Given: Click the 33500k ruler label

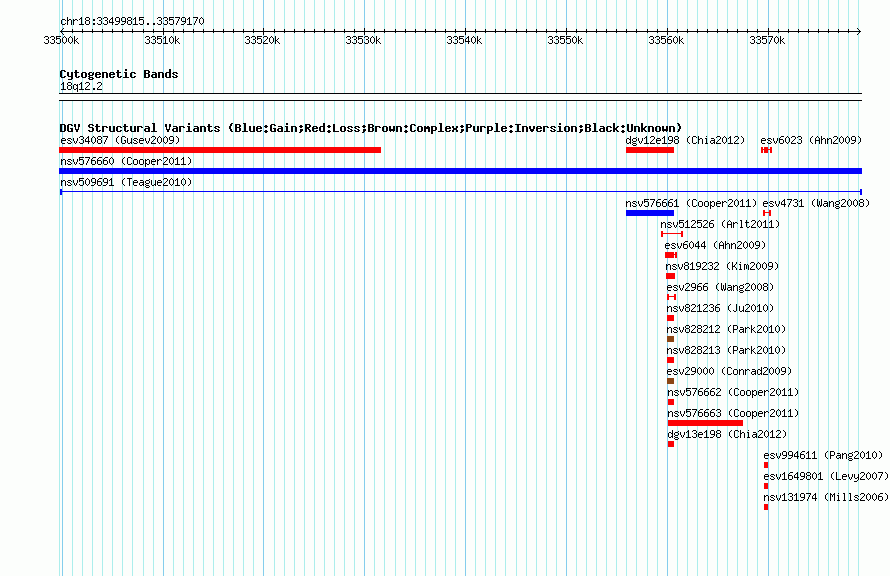Looking at the screenshot, I should click(61, 40).
